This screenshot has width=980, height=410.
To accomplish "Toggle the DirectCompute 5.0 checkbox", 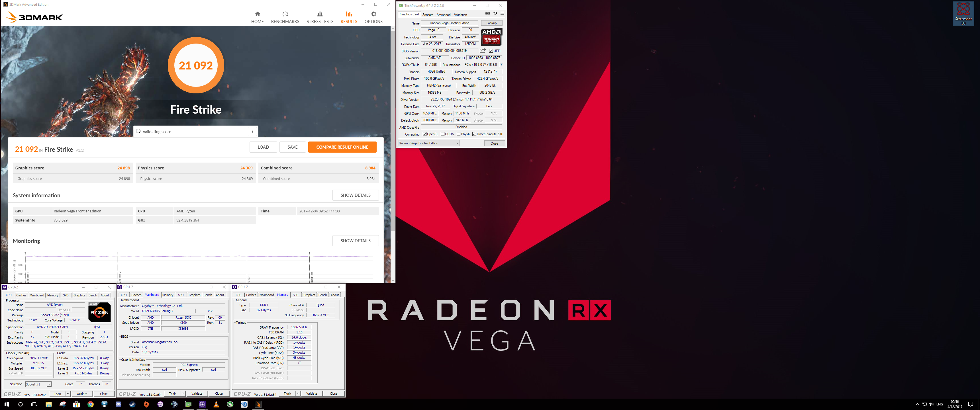I will tap(474, 134).
